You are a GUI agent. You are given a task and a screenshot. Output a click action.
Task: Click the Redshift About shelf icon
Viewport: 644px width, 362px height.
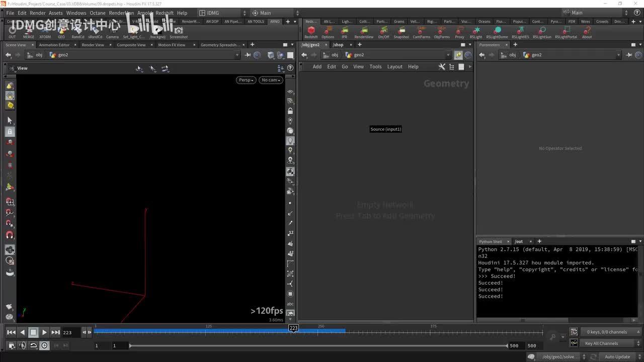click(587, 31)
